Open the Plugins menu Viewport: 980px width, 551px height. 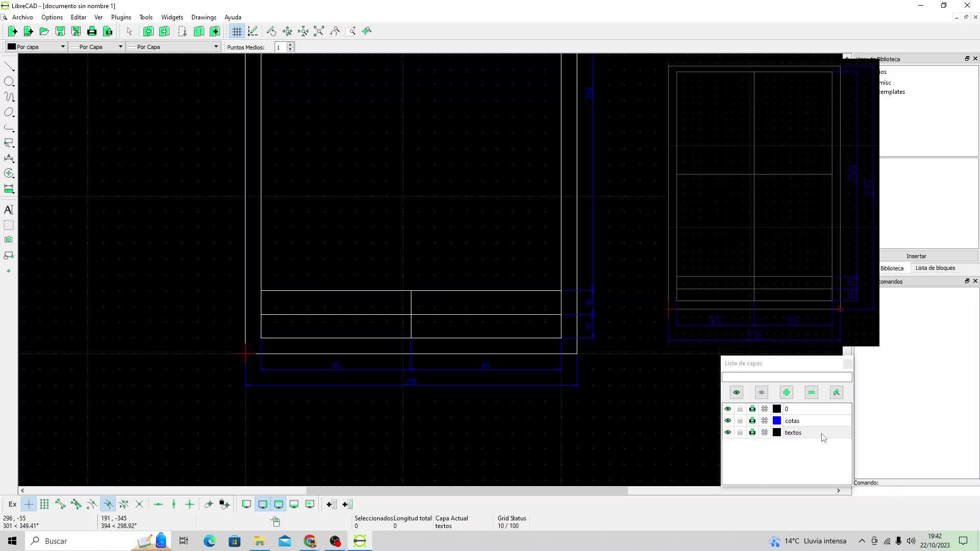pos(121,17)
